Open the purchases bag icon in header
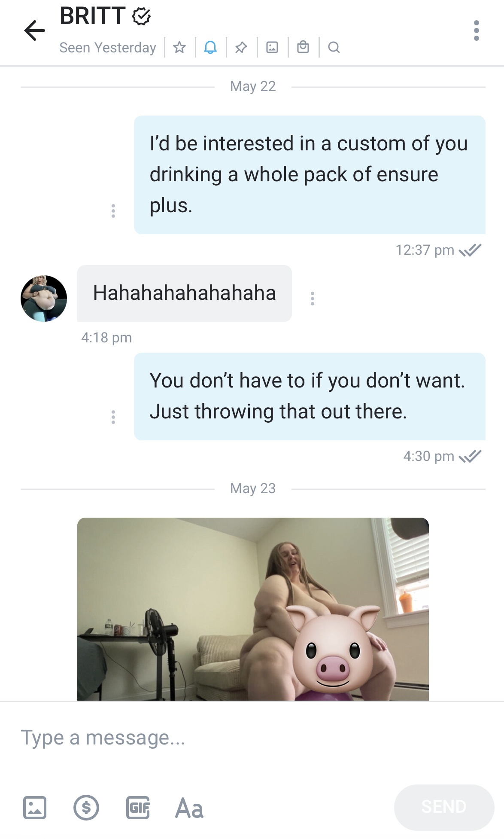The height and width of the screenshot is (839, 504). (x=303, y=47)
